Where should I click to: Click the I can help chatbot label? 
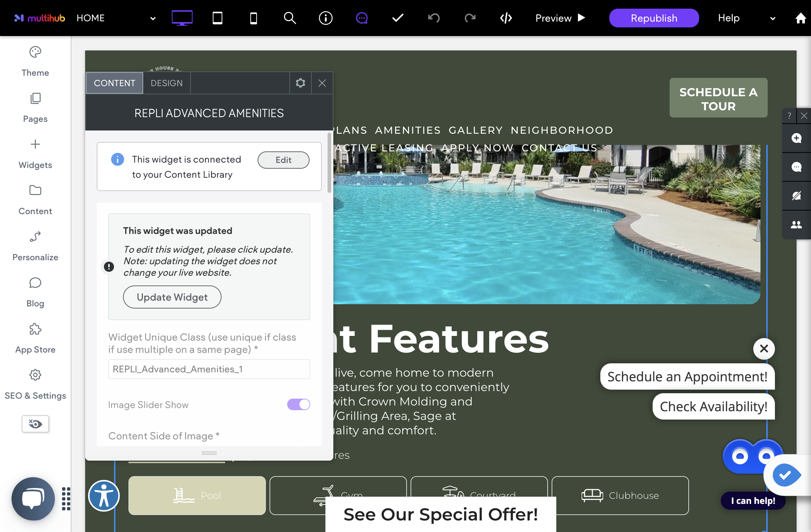753,501
